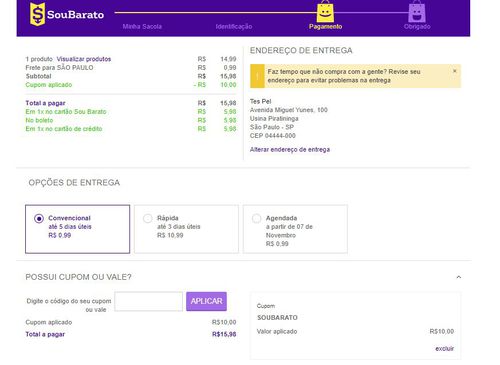Click the ENDEREÇO DE ENTREGA heading
The width and height of the screenshot is (500, 365).
(301, 51)
